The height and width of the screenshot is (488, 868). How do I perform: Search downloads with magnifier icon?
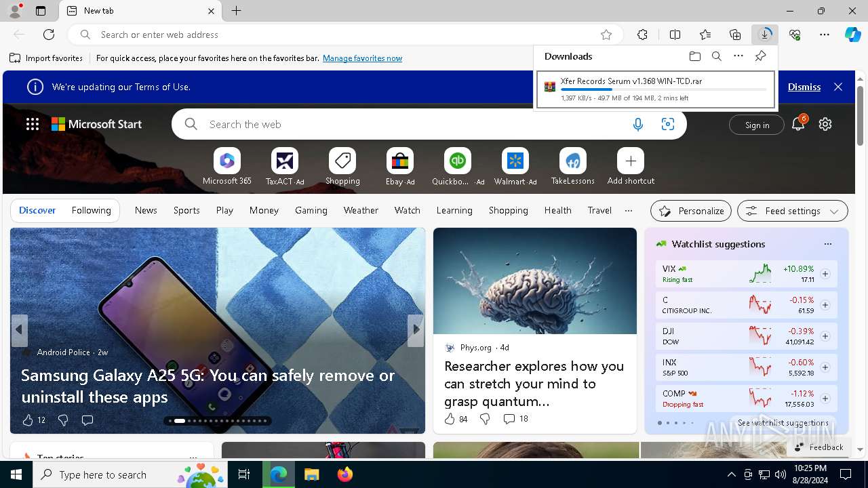coord(716,56)
